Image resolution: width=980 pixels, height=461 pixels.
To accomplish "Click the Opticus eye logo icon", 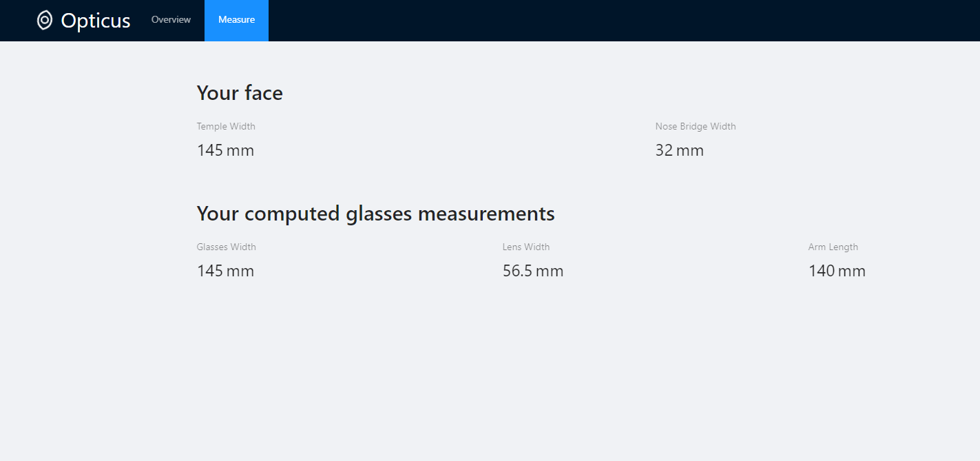I will (45, 20).
